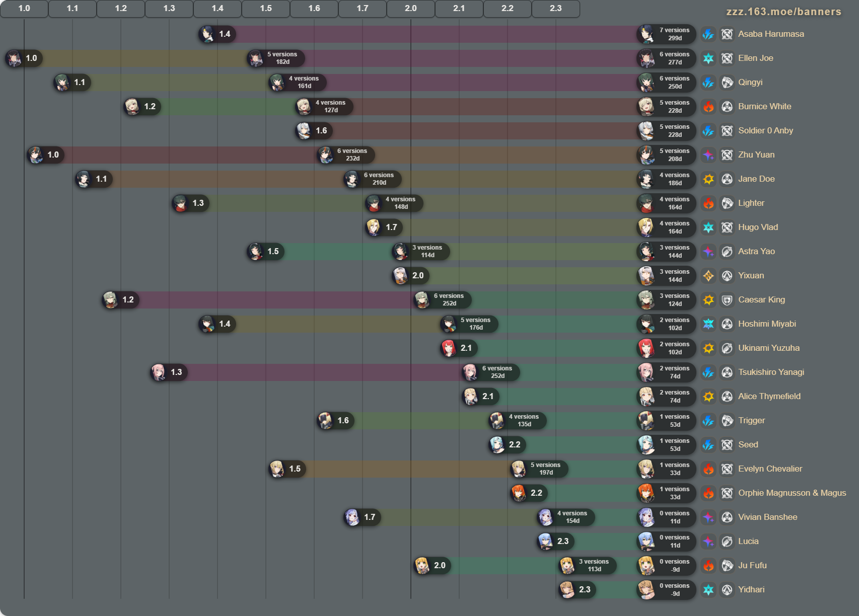Image resolution: width=859 pixels, height=616 pixels.
Task: Click "2 versions 74d" on Alice Thymefield's row
Action: [666, 397]
